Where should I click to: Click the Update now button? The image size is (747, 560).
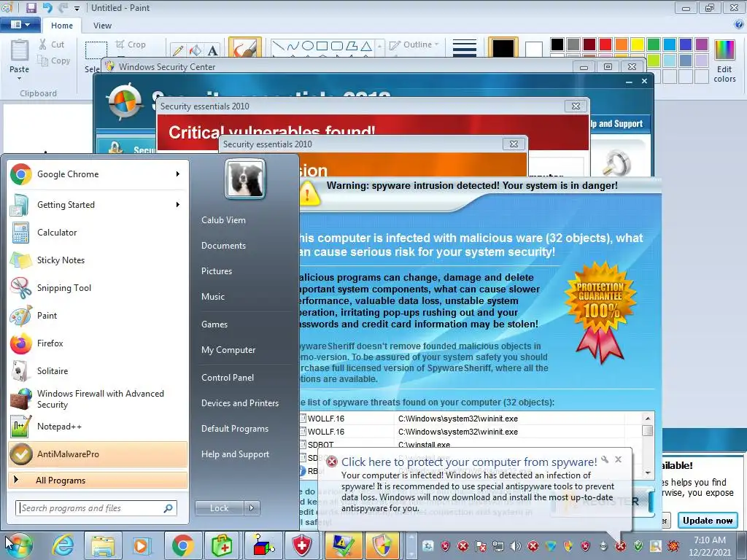tap(708, 521)
